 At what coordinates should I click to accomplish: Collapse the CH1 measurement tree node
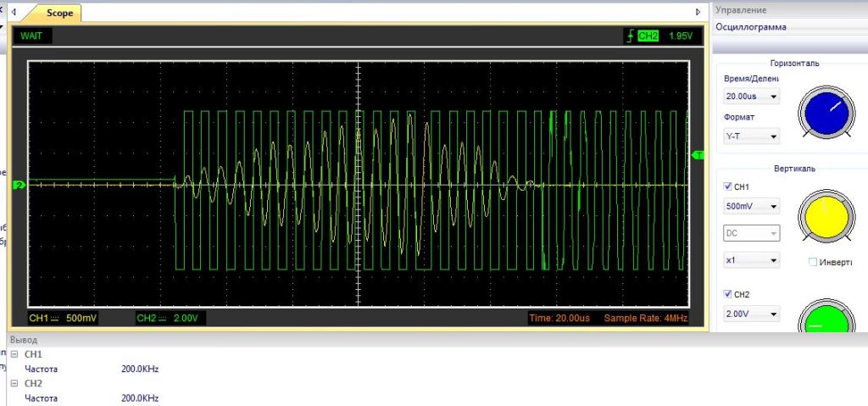(x=14, y=354)
